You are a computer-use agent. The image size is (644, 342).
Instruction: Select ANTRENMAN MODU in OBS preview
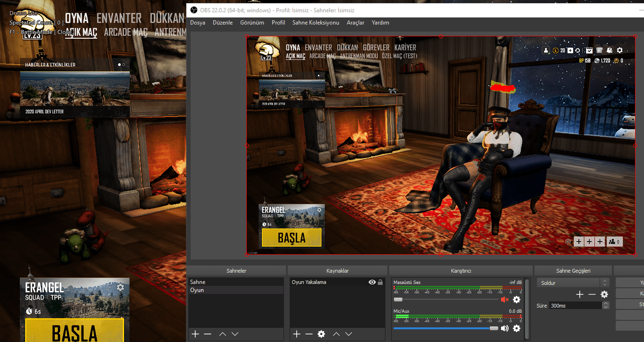click(x=359, y=56)
